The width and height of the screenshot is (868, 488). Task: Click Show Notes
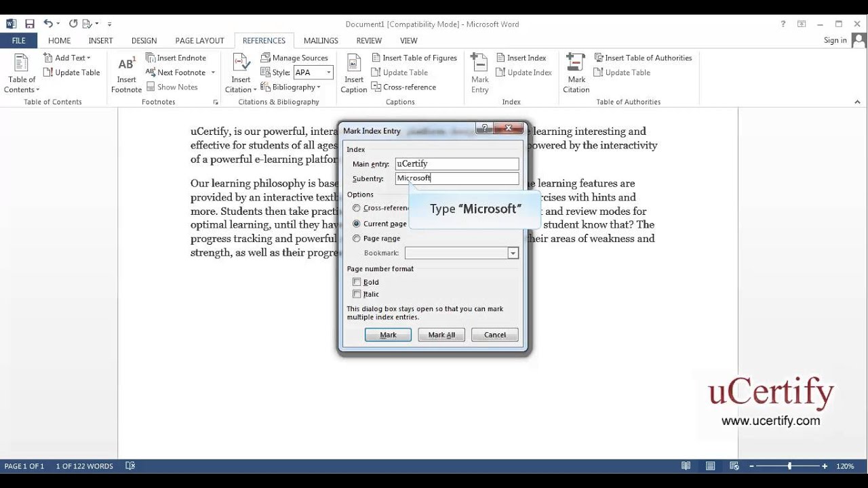[172, 87]
